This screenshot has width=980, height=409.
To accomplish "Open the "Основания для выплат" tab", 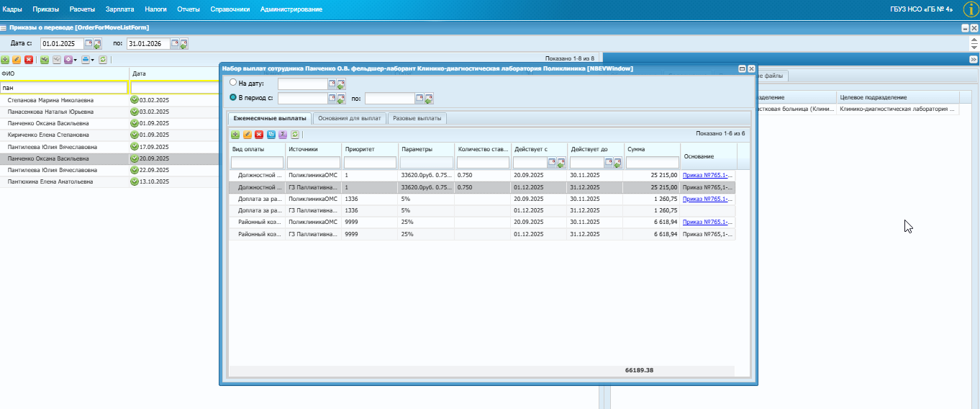I will (350, 118).
